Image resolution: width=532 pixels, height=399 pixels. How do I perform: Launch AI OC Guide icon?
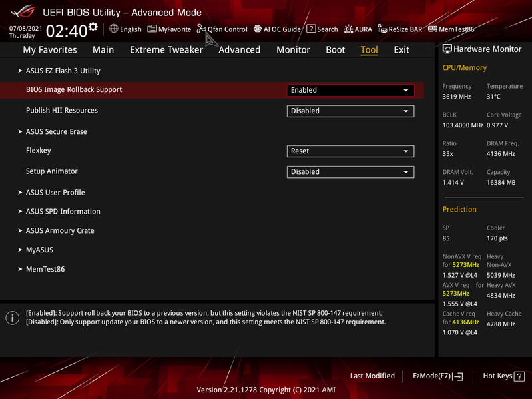pos(258,29)
